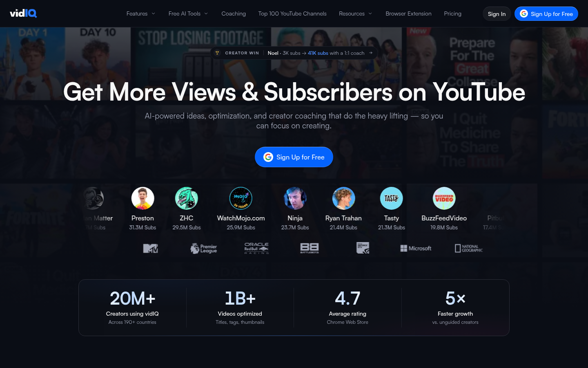Click the ZHC channel avatar

point(187,198)
